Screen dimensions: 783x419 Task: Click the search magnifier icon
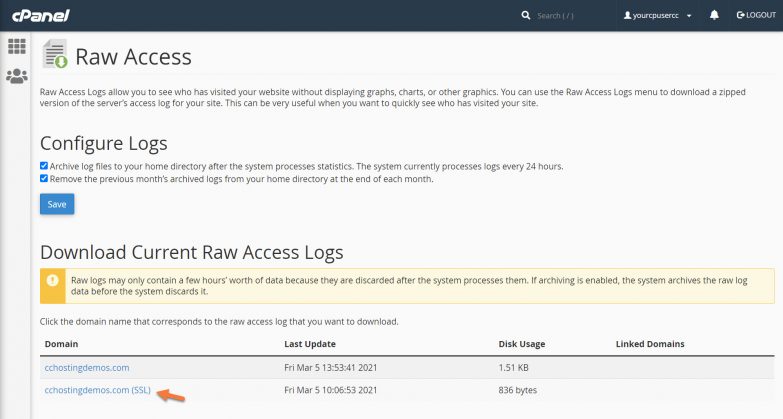526,16
